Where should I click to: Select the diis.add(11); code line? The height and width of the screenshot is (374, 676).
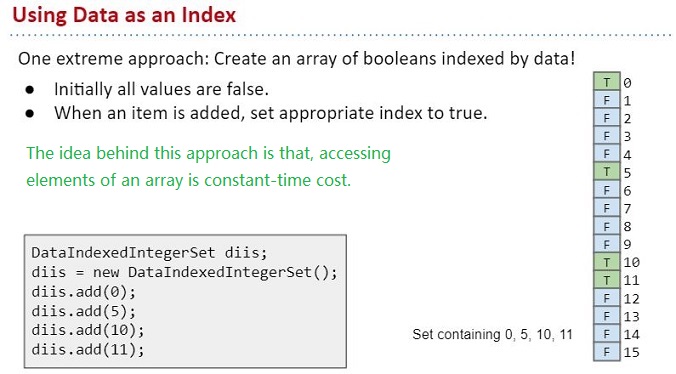(88, 349)
